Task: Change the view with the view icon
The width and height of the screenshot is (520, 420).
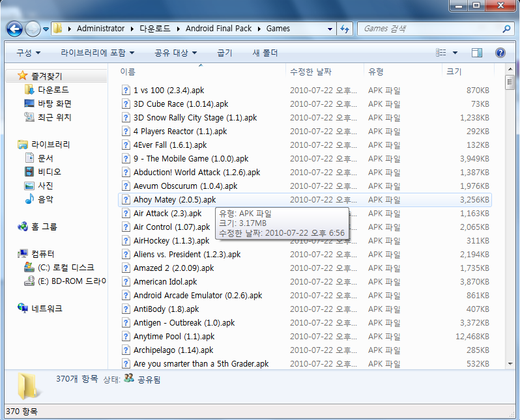Action: (441, 53)
